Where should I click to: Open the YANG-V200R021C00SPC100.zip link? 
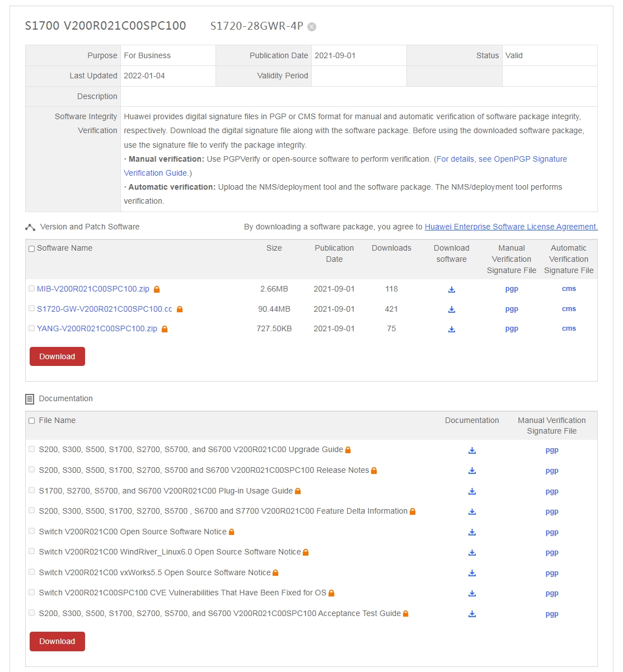click(97, 329)
